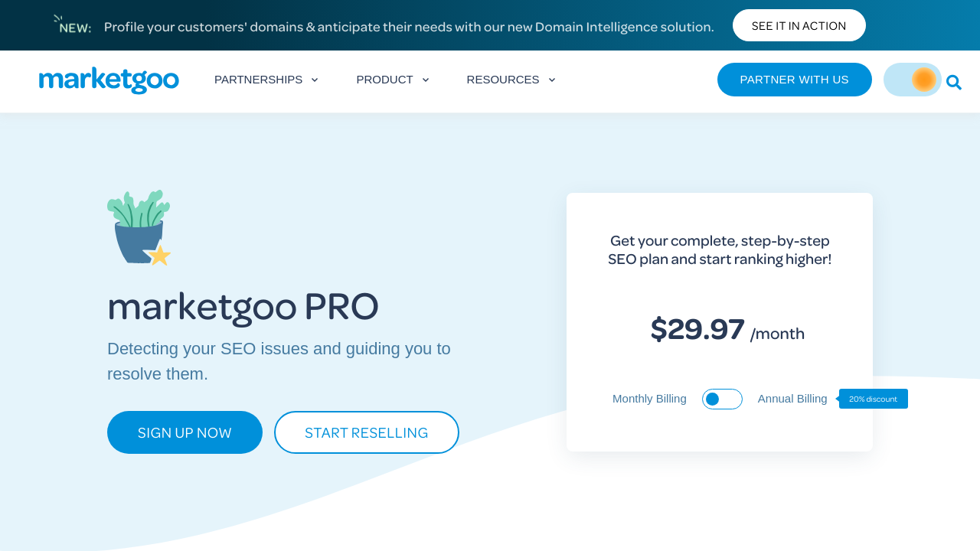Click the potted plant illustration
Screen dimensions: 980x551
[139, 228]
